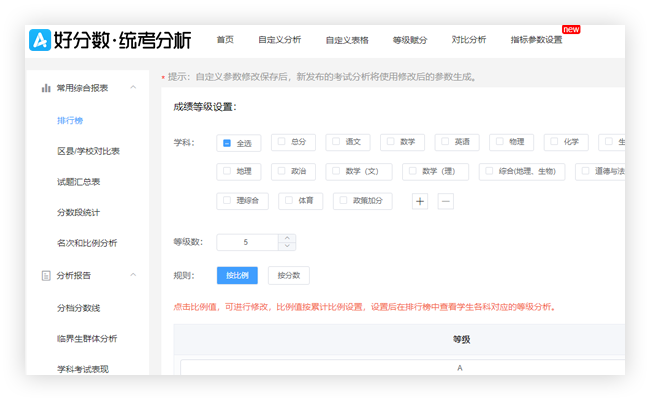
Task: Click the minus icon to remove subject
Action: (x=446, y=201)
